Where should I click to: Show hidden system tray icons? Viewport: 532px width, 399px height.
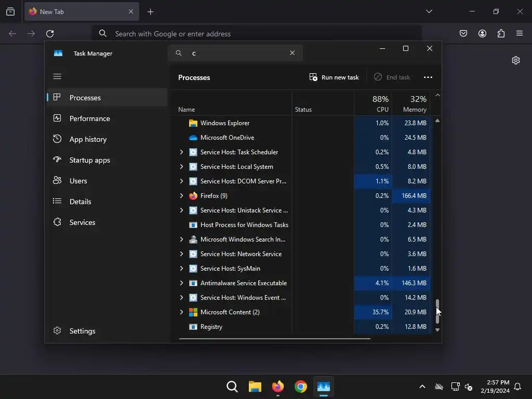point(422,387)
